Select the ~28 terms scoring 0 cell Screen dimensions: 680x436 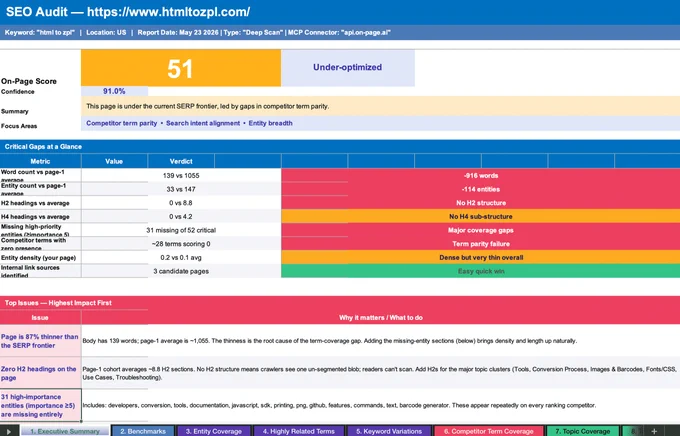pos(181,244)
